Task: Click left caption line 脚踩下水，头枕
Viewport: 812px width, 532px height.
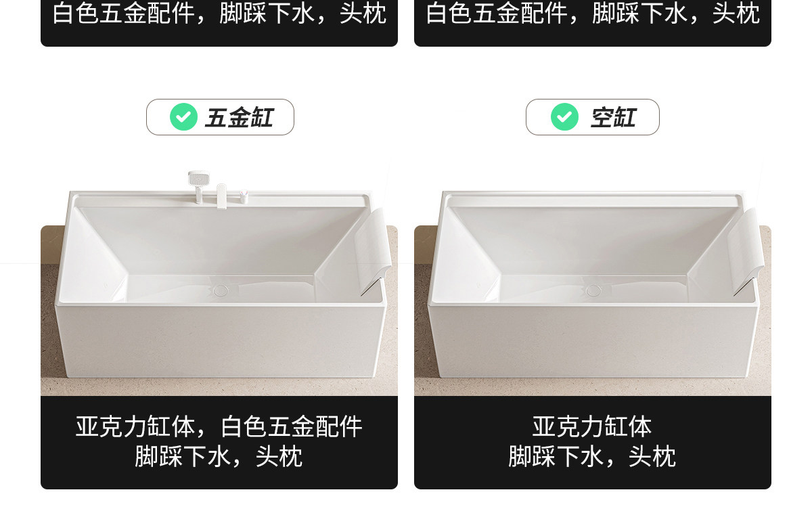Action: coord(219,456)
